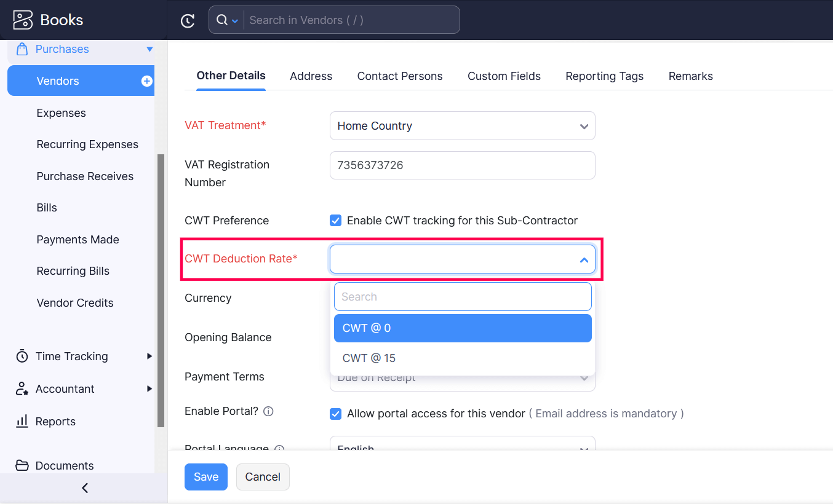Screen dimensions: 833x504
Task: Add new vendor plus icon
Action: [147, 81]
